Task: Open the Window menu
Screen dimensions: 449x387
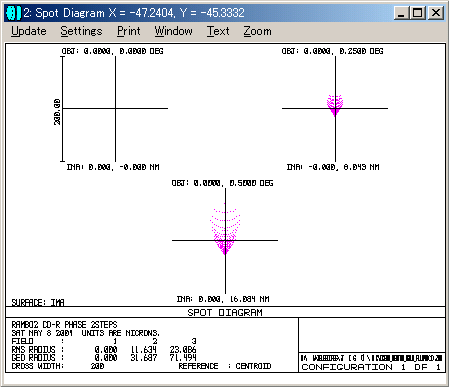Action: [x=173, y=31]
